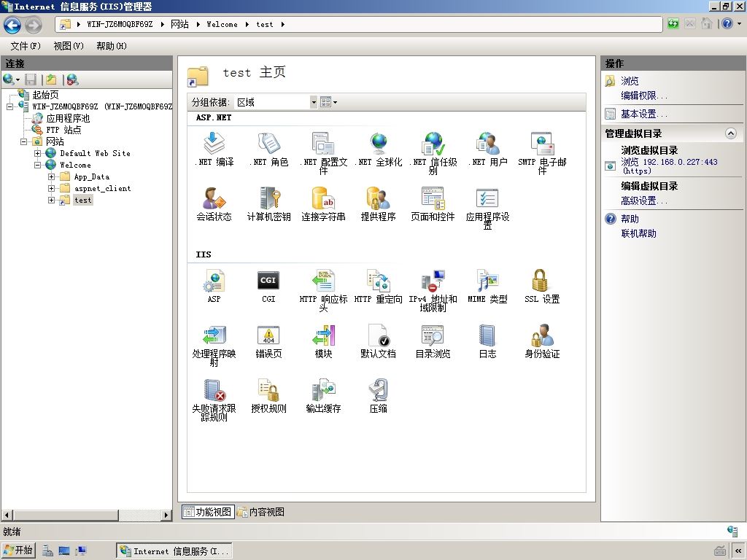Click the 浏览 action link

coord(630,81)
